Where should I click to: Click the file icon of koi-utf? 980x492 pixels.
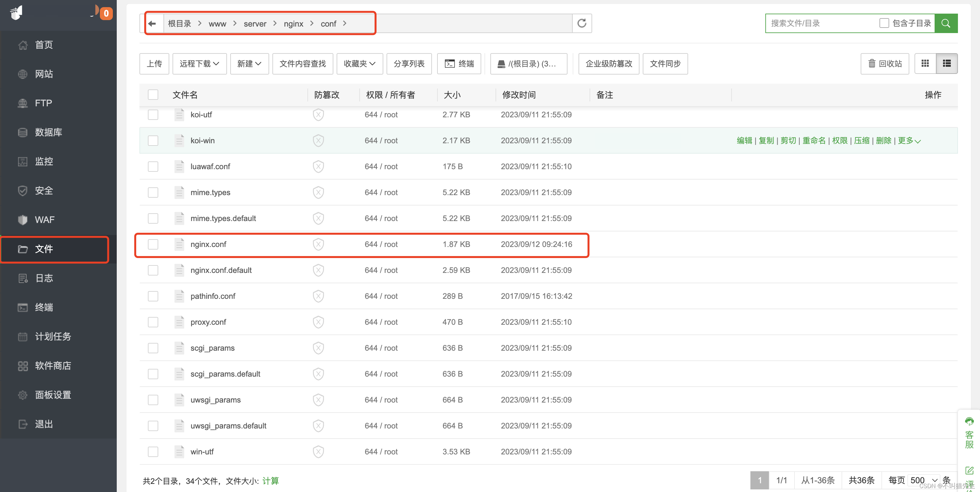(179, 114)
